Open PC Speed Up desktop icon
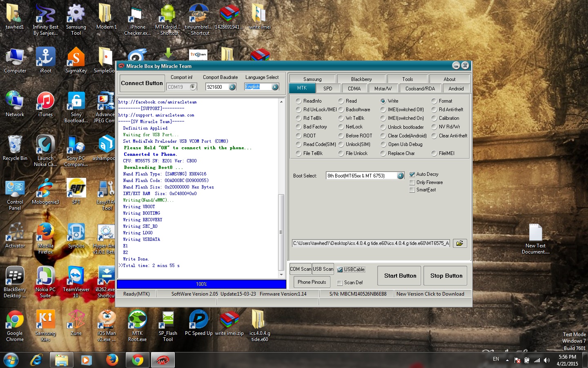 (x=199, y=323)
